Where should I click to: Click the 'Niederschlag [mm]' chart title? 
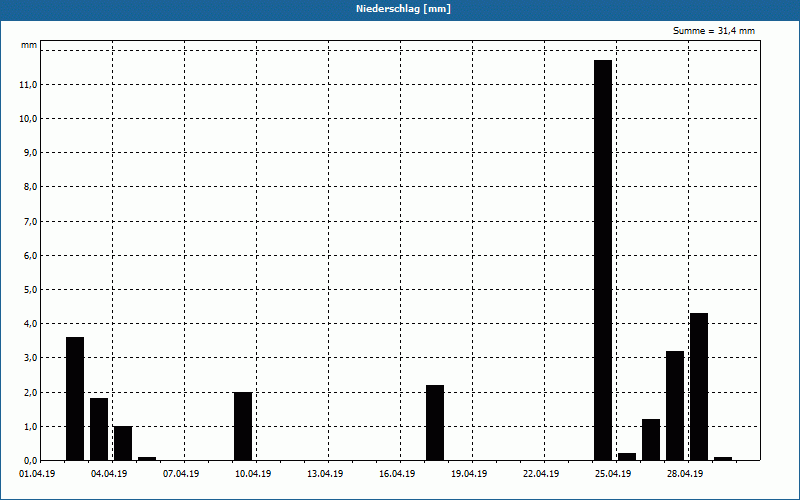[403, 9]
